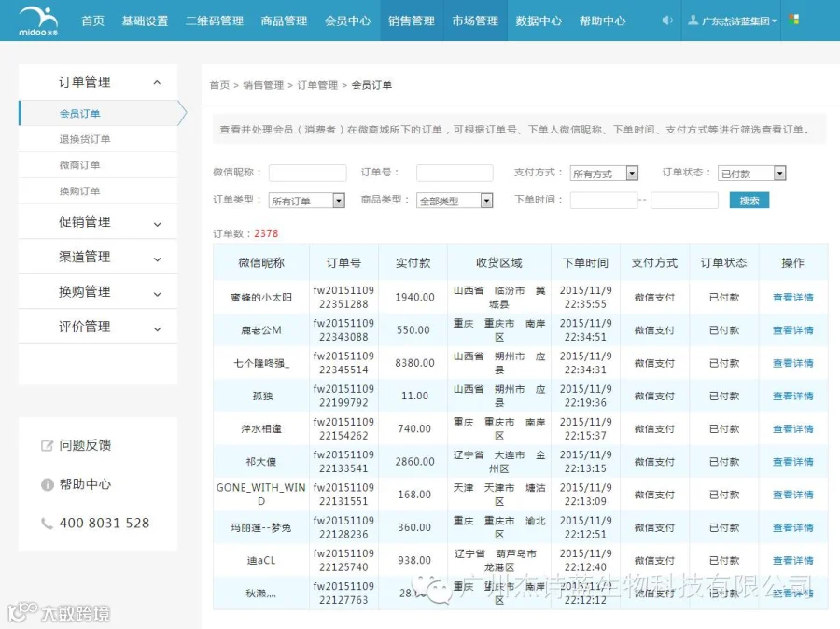840x629 pixels.
Task: Click 查看详情 for 祁大傻 order
Action: pos(792,462)
